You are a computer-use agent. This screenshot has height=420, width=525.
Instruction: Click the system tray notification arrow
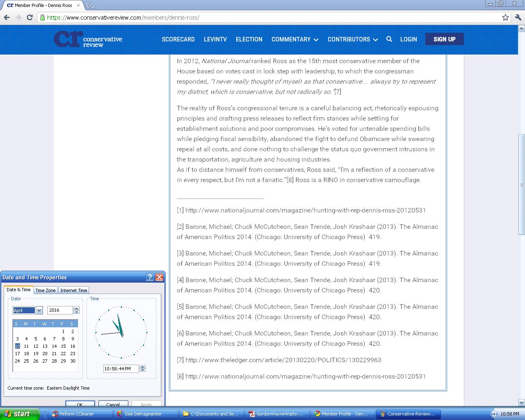point(494,414)
